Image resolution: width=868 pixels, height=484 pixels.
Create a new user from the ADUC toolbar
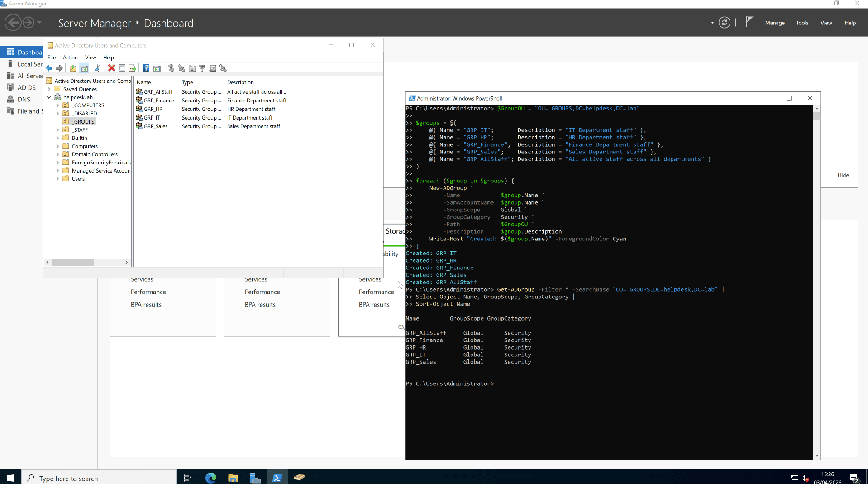(171, 68)
